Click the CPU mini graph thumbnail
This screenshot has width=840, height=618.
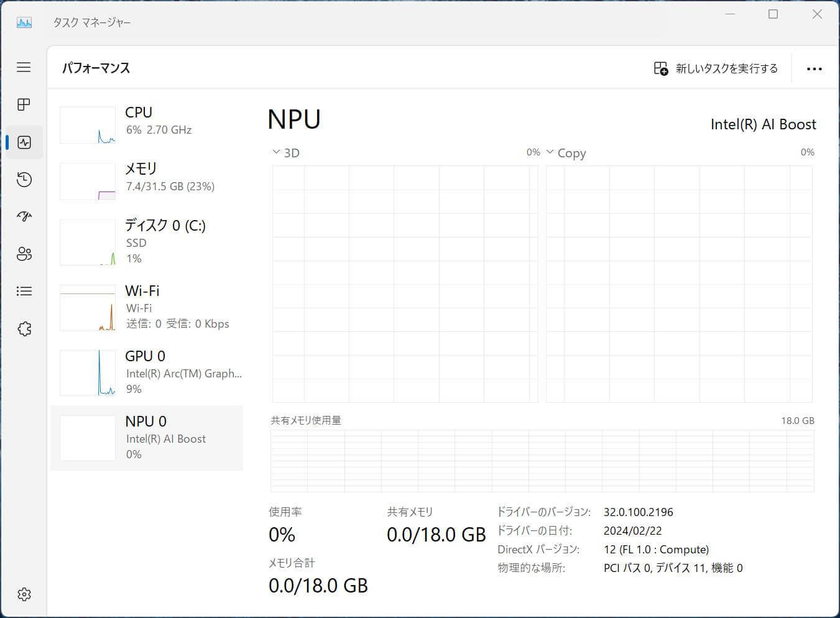(88, 124)
